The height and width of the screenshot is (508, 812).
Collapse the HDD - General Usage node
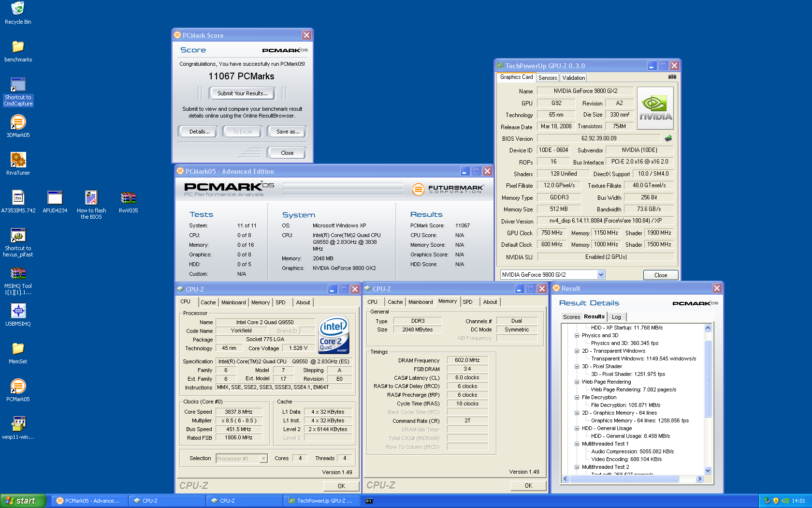[577, 428]
